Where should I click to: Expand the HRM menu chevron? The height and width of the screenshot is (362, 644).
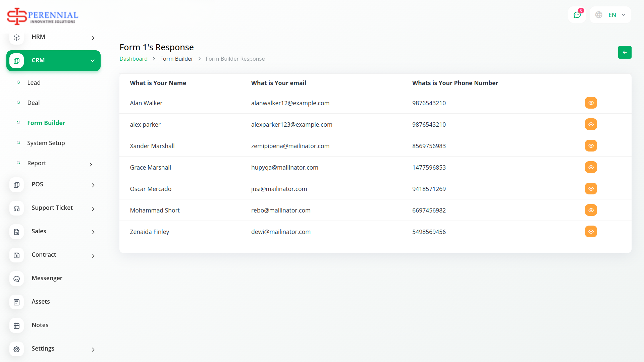click(93, 38)
